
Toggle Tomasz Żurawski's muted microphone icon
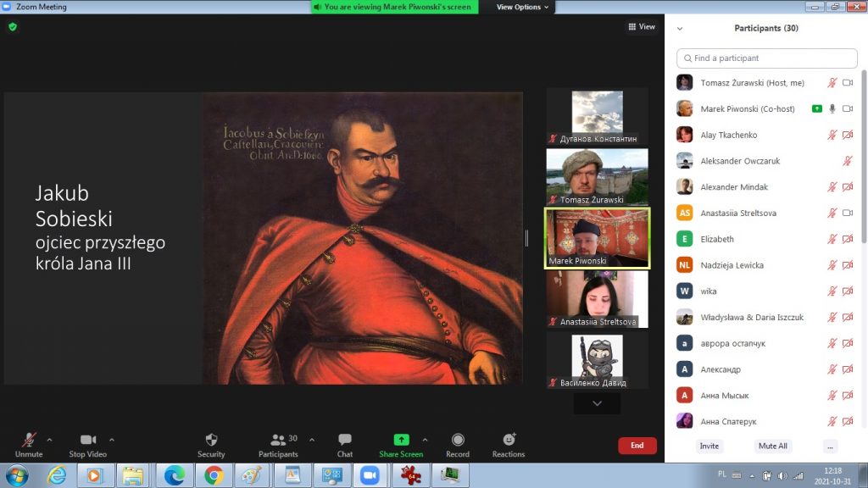832,83
